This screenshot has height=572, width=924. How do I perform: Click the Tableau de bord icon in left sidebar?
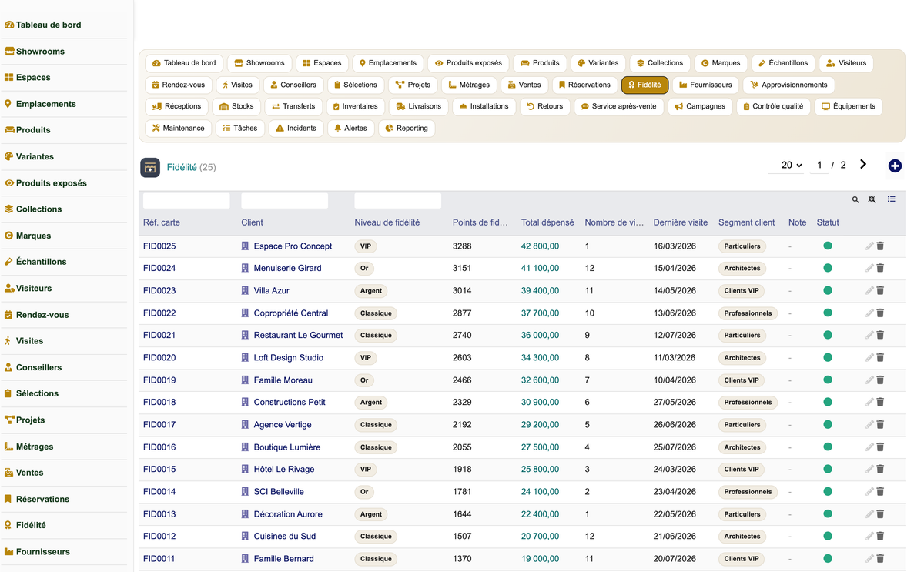point(9,25)
